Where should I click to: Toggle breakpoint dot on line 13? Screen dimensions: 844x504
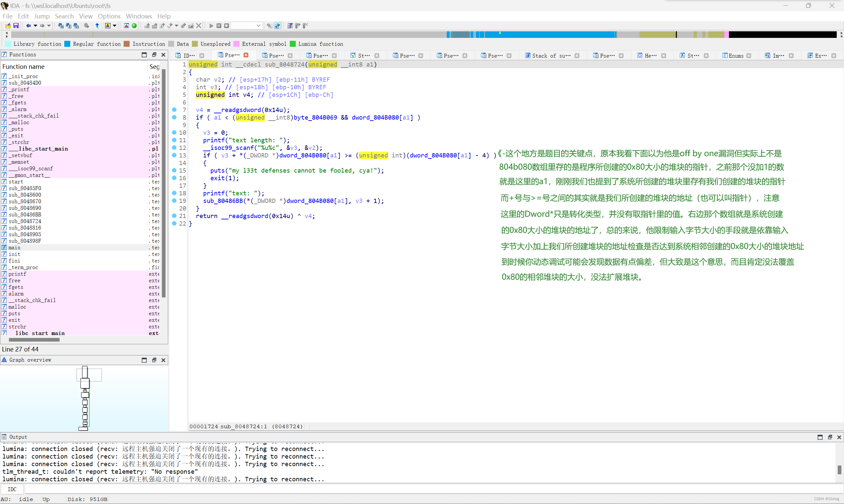(174, 155)
